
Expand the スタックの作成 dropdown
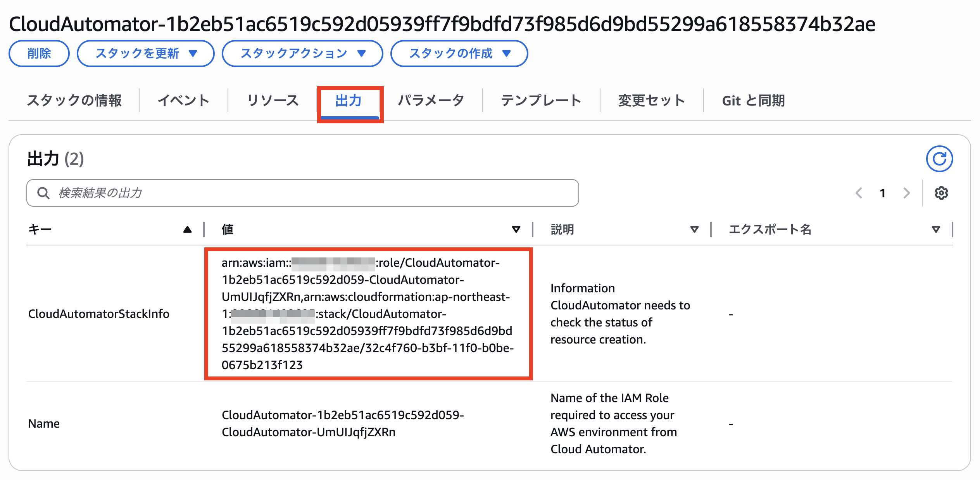click(x=459, y=54)
